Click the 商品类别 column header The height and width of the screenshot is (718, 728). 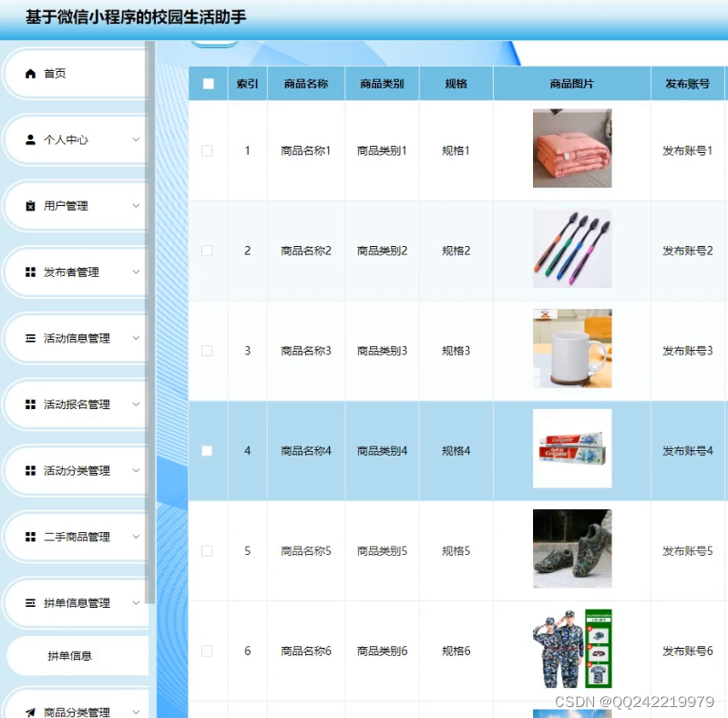[382, 84]
